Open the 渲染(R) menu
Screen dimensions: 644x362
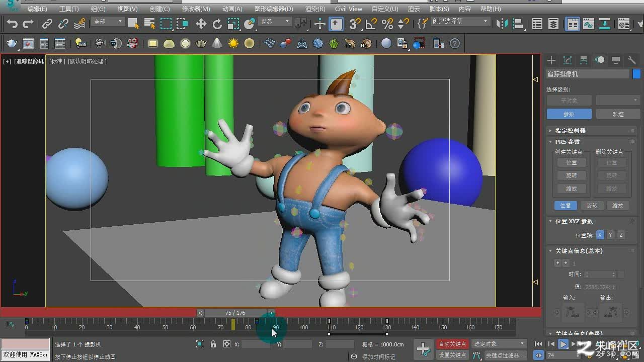point(315,9)
